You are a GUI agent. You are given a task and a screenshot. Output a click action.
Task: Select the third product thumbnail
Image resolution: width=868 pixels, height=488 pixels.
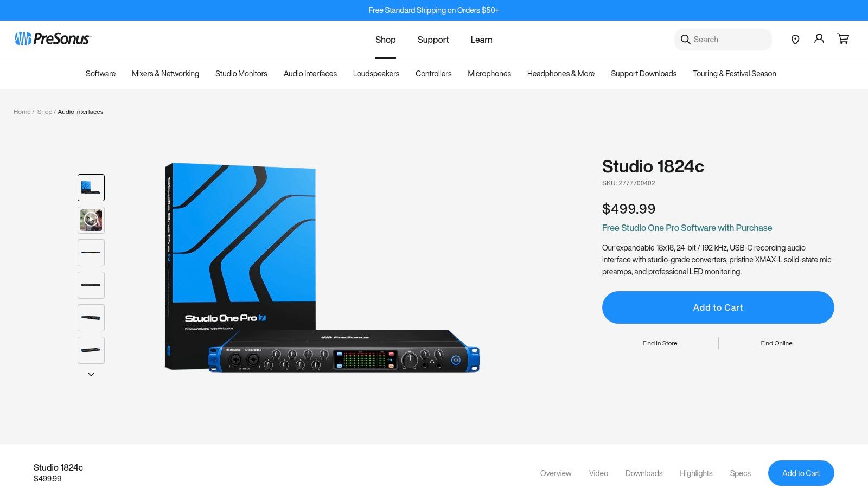[x=91, y=253]
